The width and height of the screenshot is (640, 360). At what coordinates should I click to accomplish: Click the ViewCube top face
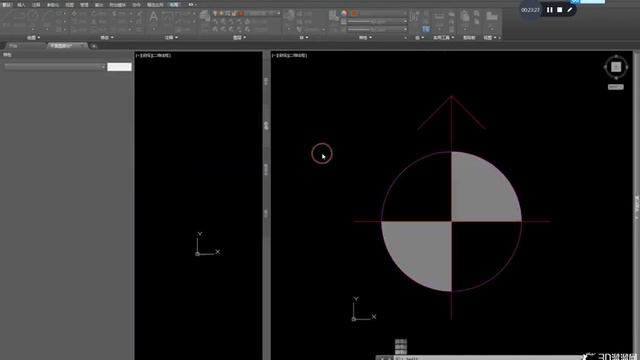tap(616, 67)
